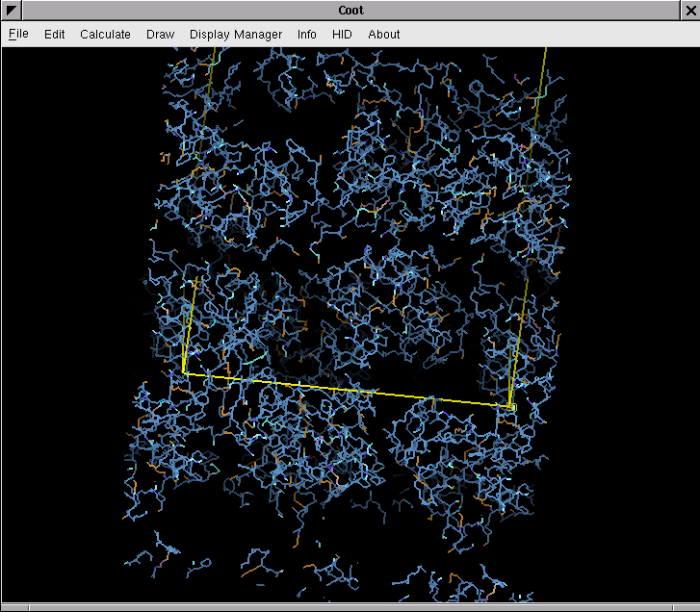
Task: Open the Calculate menu
Action: 105,34
